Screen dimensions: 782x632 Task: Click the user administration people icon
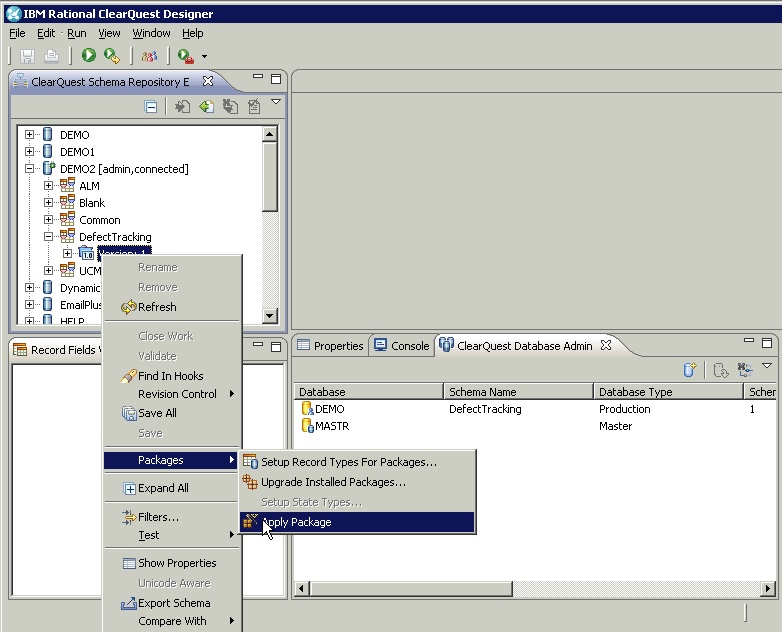coord(149,56)
